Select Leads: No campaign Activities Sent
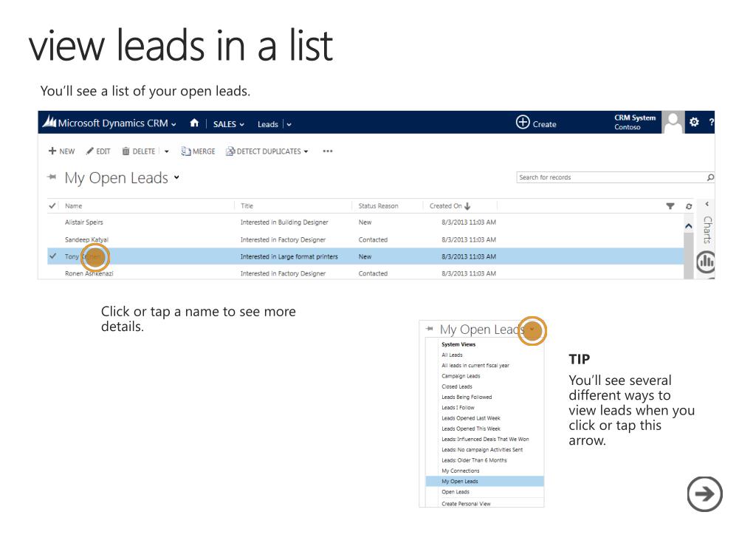756x546 pixels. pyautogui.click(x=482, y=450)
